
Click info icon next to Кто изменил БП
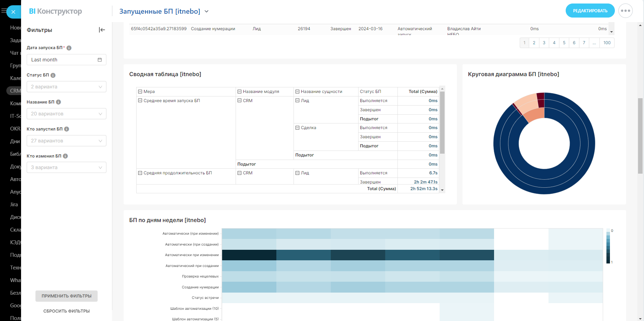point(65,156)
